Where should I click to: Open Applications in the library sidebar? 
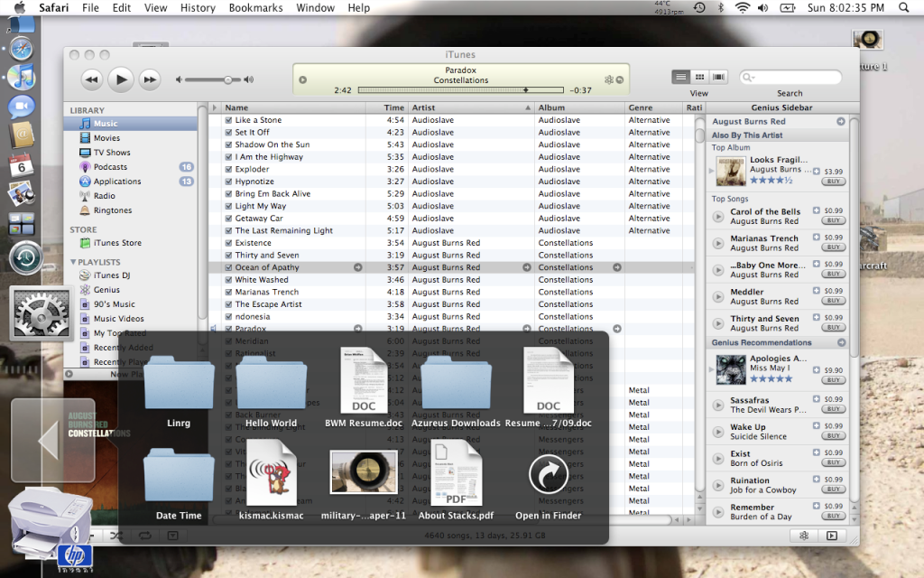pos(117,181)
